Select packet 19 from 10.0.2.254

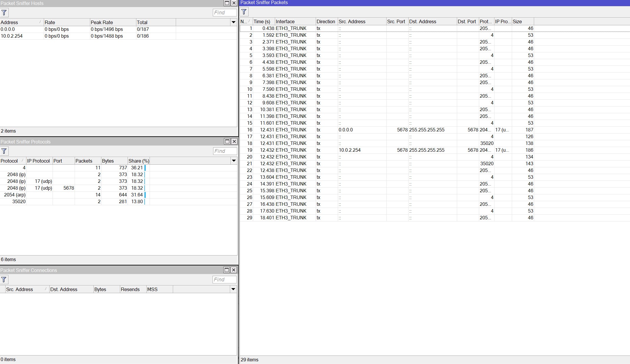349,150
